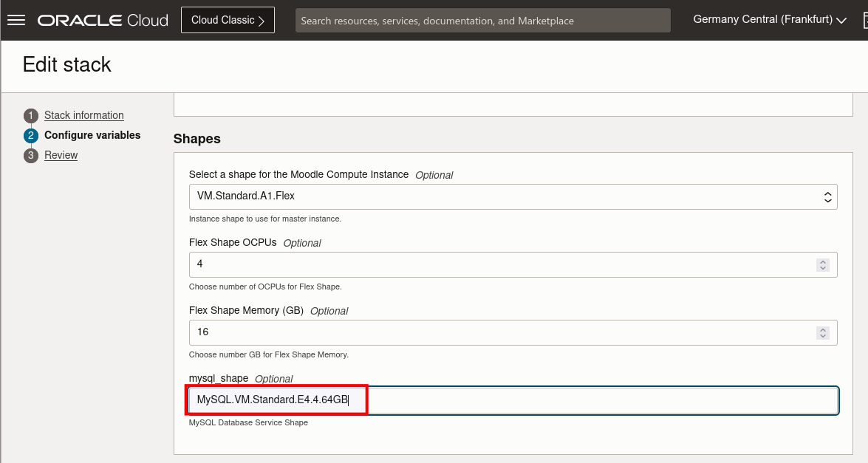Open the navigation hamburger menu
This screenshot has height=463, width=868.
point(16,19)
